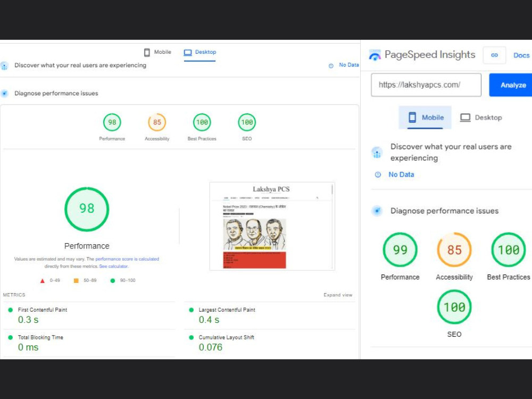Open the Docs link
The width and height of the screenshot is (532, 399).
click(x=521, y=55)
